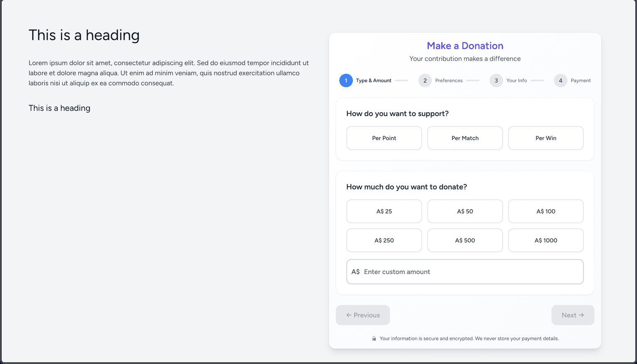This screenshot has width=637, height=364.
Task: Pick the A$ 25 donation amount
Action: point(384,211)
